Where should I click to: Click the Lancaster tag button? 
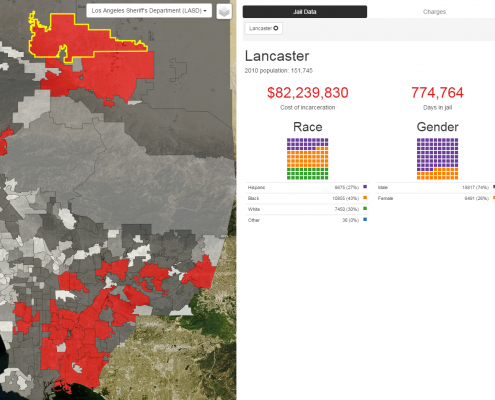click(x=264, y=28)
